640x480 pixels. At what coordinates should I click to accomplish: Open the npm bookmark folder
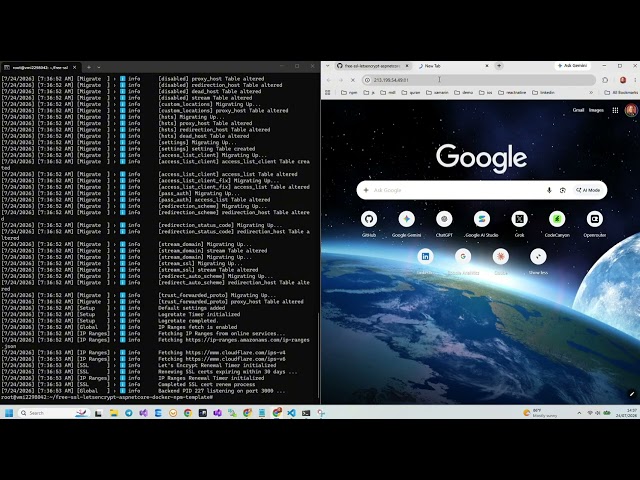click(x=349, y=93)
